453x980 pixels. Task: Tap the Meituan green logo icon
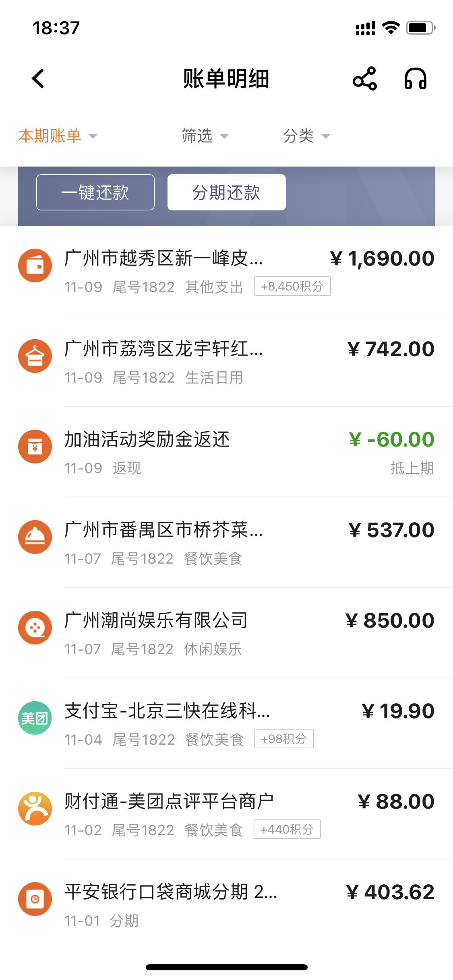coord(35,718)
